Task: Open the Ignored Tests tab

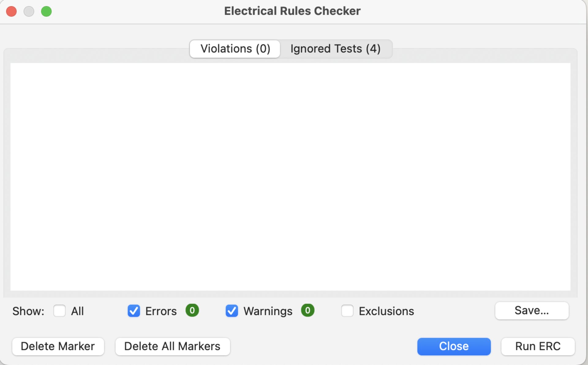Action: tap(335, 49)
